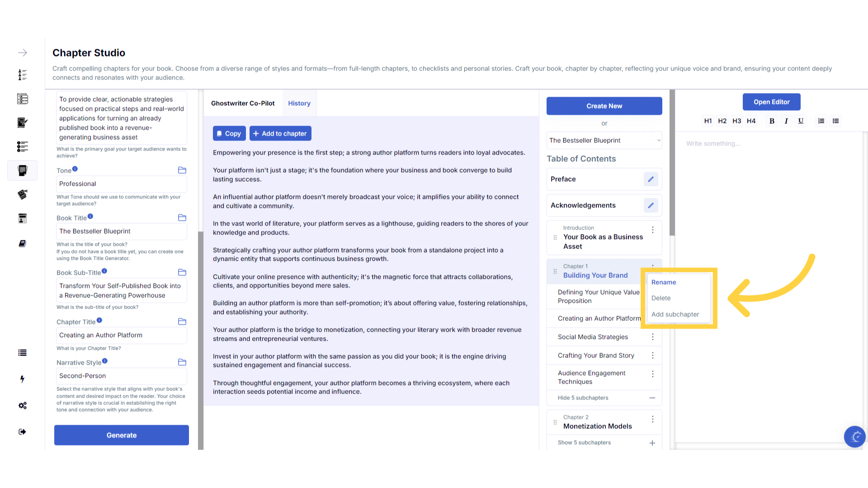Open three-dot menu for Social Media Strategies
Viewport: 868px width, 488px height.
652,337
